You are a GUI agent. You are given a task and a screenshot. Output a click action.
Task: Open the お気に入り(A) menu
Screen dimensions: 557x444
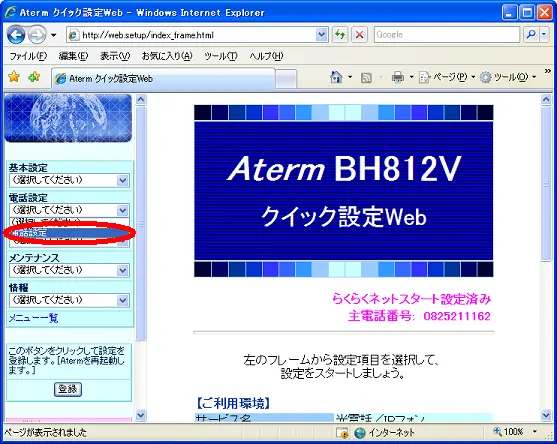coord(167,56)
